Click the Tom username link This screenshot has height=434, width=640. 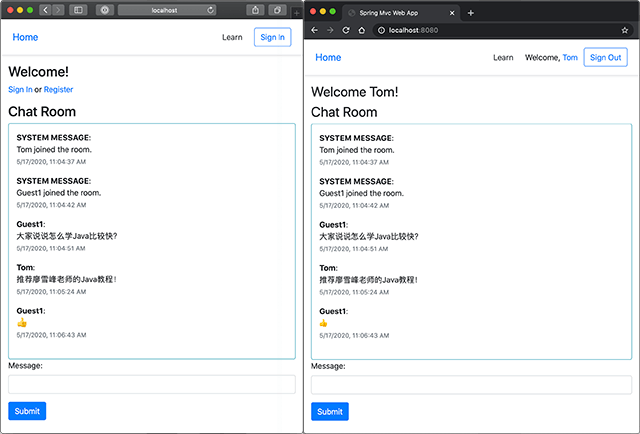570,57
